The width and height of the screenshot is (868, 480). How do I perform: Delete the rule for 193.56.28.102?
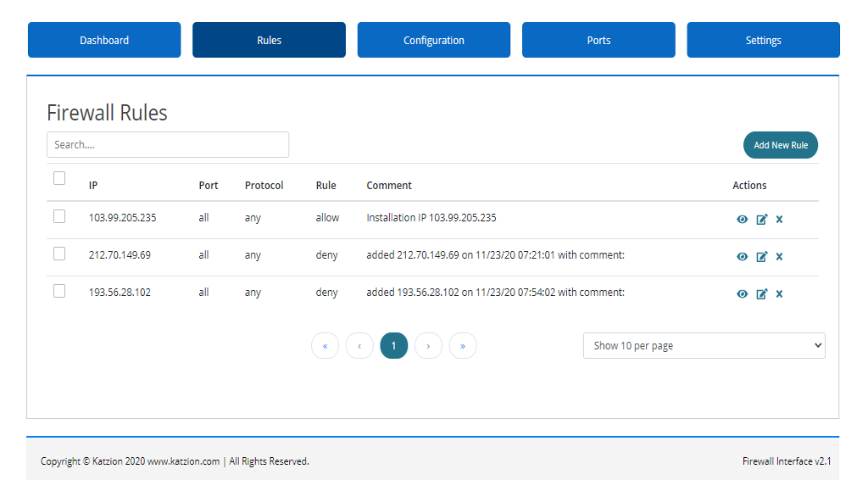(779, 294)
